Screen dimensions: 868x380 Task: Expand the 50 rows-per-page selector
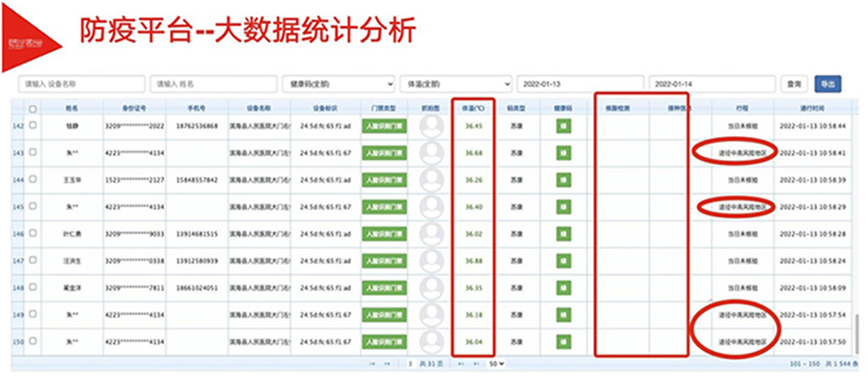click(x=496, y=364)
